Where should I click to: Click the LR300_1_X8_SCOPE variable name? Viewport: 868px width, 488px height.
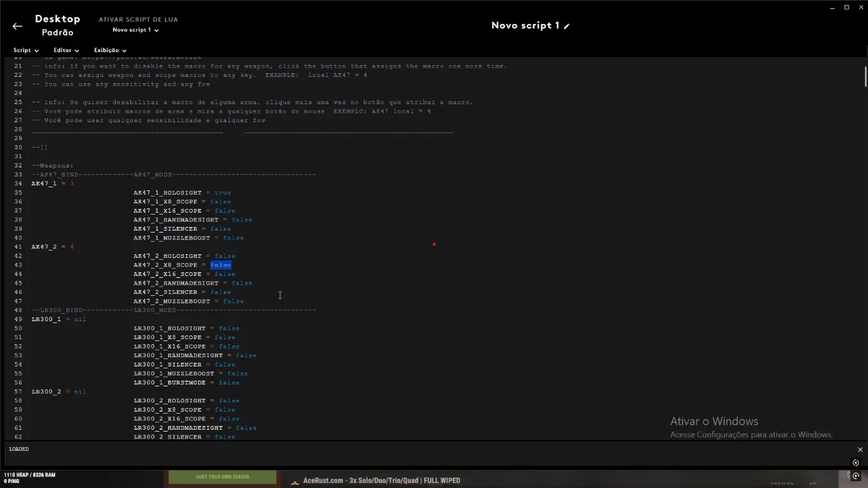167,337
